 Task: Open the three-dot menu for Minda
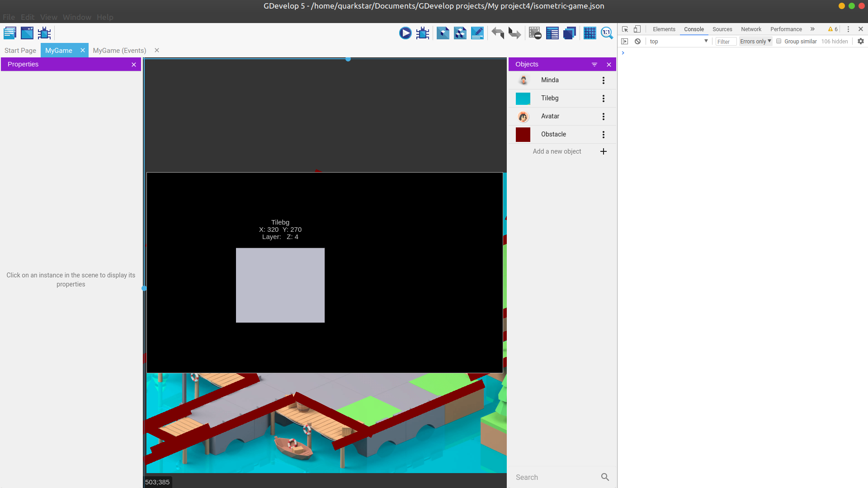coord(604,80)
